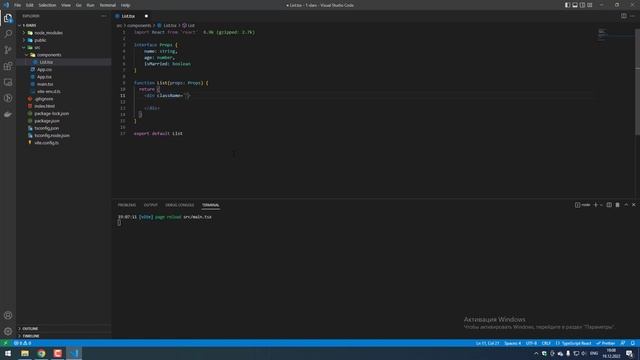
Task: Open the View menu
Action: click(x=66, y=5)
